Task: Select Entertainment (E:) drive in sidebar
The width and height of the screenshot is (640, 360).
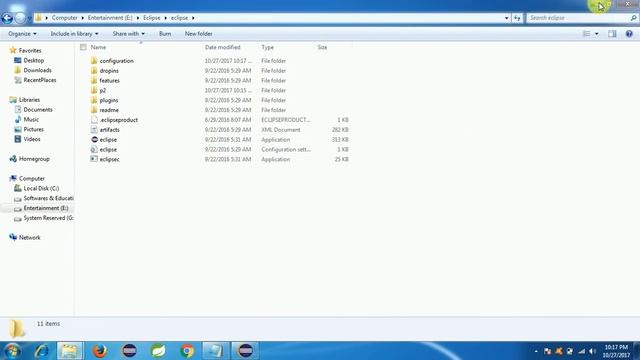Action: (46, 208)
